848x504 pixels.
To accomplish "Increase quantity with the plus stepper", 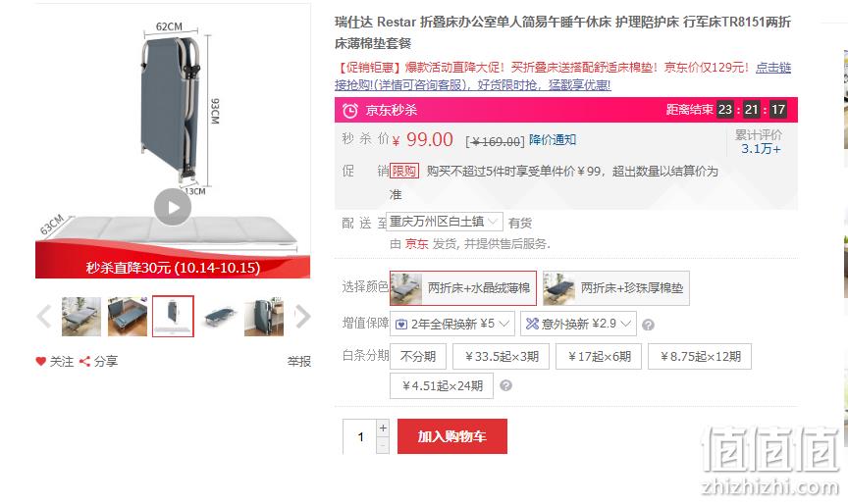I will pos(383,428).
